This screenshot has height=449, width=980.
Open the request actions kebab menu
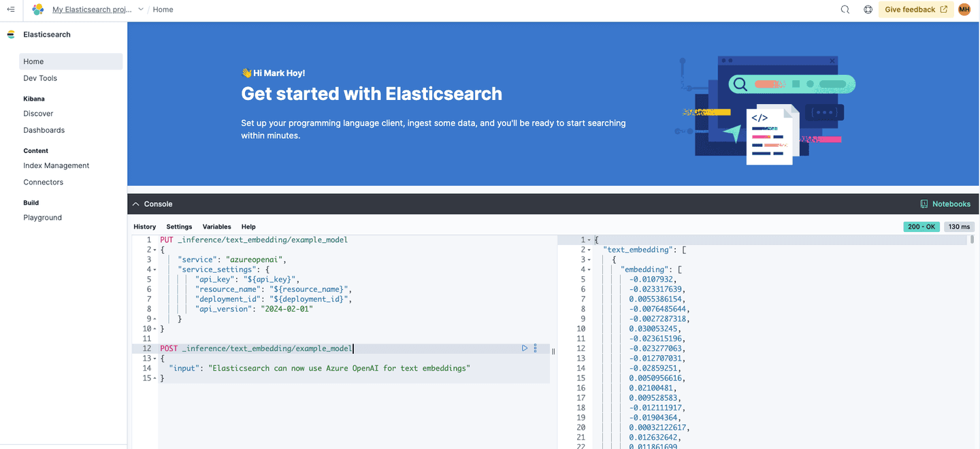click(535, 348)
